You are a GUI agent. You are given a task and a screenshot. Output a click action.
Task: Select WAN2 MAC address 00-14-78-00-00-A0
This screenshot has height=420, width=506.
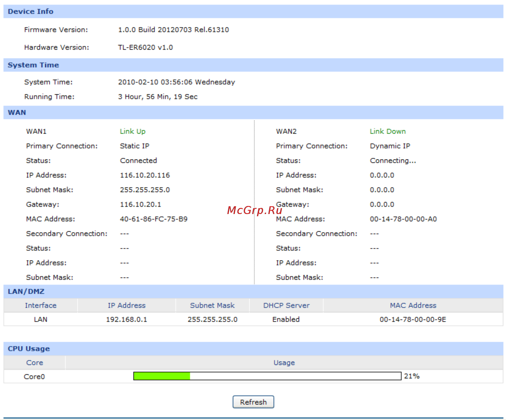pyautogui.click(x=403, y=219)
